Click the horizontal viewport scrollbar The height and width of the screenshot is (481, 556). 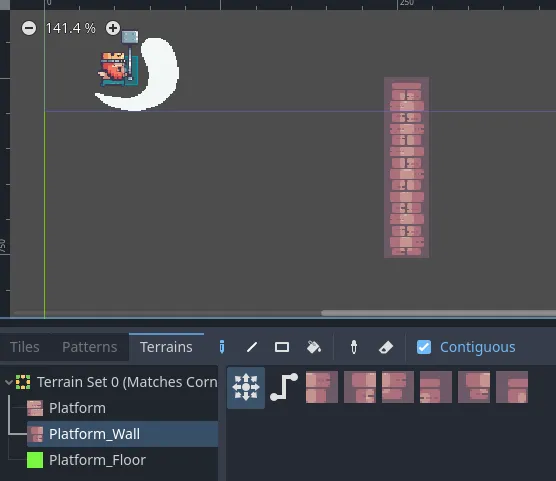[x=438, y=313]
